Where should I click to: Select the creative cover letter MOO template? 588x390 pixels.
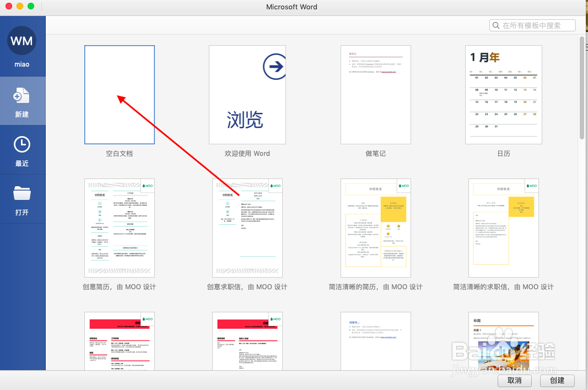pyautogui.click(x=247, y=228)
